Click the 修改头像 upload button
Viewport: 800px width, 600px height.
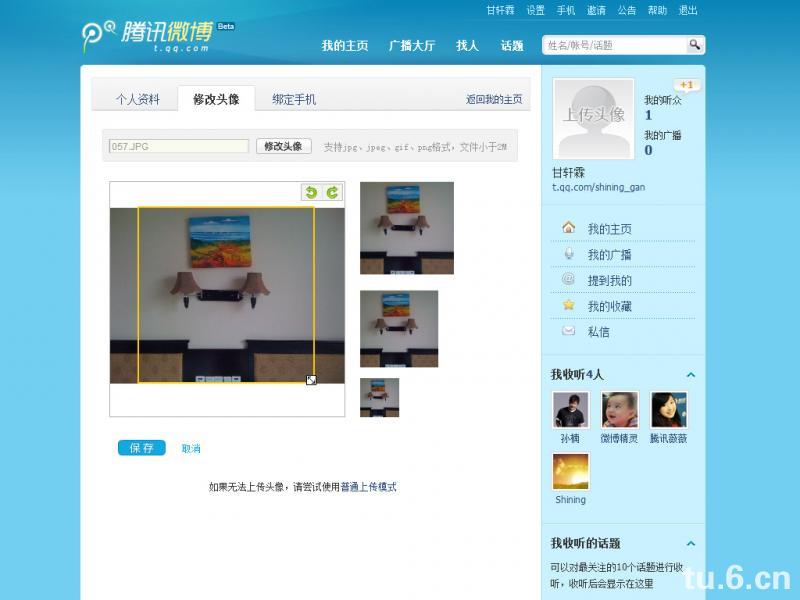284,146
